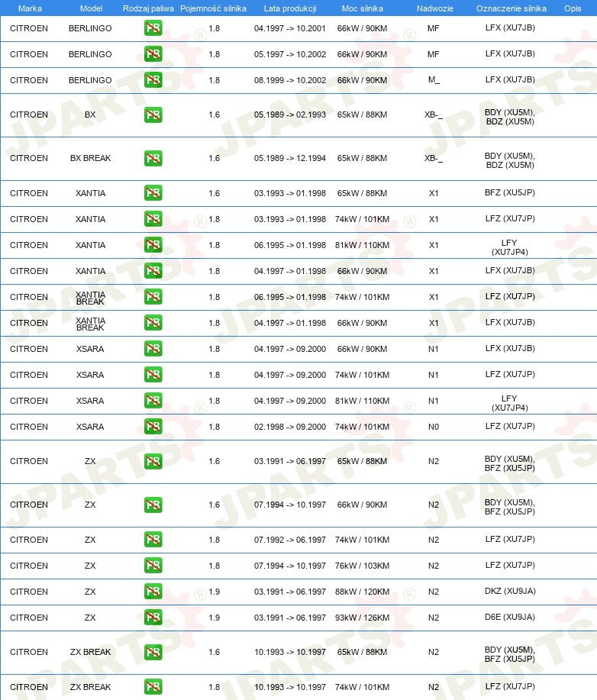Click fuel icon for Xantia Break 06.1995
This screenshot has width=597, height=700.
[x=153, y=296]
